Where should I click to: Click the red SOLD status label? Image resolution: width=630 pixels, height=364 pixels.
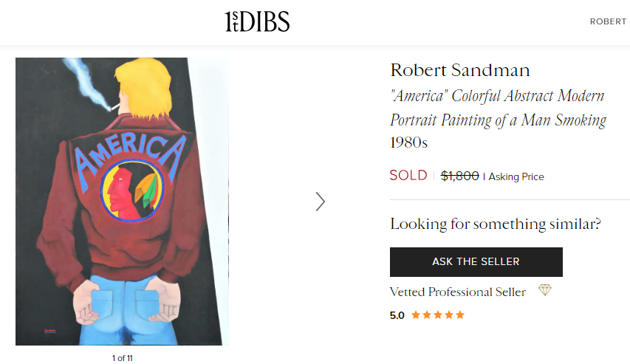tap(408, 176)
